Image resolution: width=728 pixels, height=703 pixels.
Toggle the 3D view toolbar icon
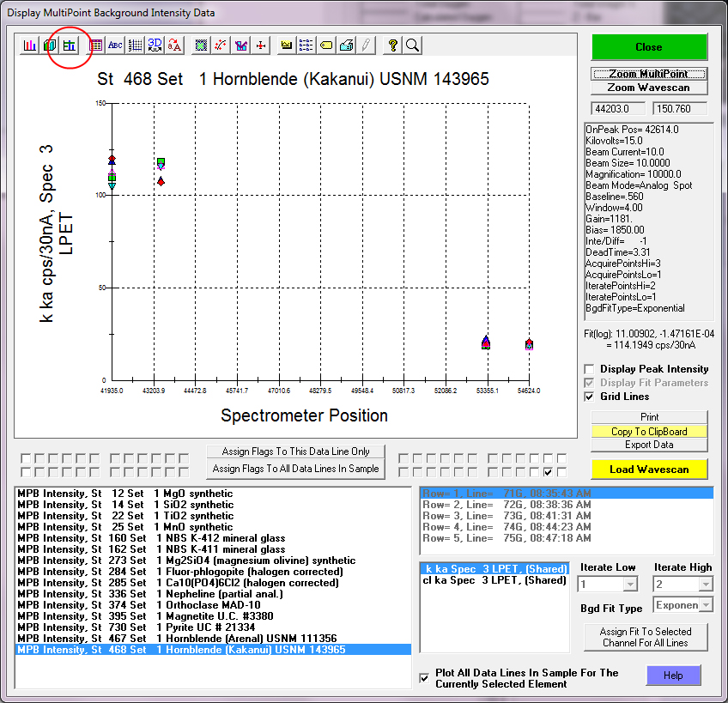pos(155,45)
